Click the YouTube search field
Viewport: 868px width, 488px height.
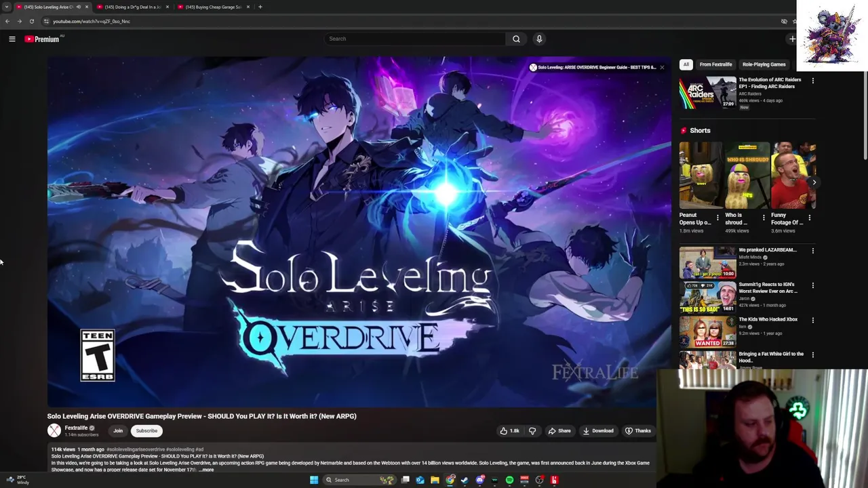415,39
